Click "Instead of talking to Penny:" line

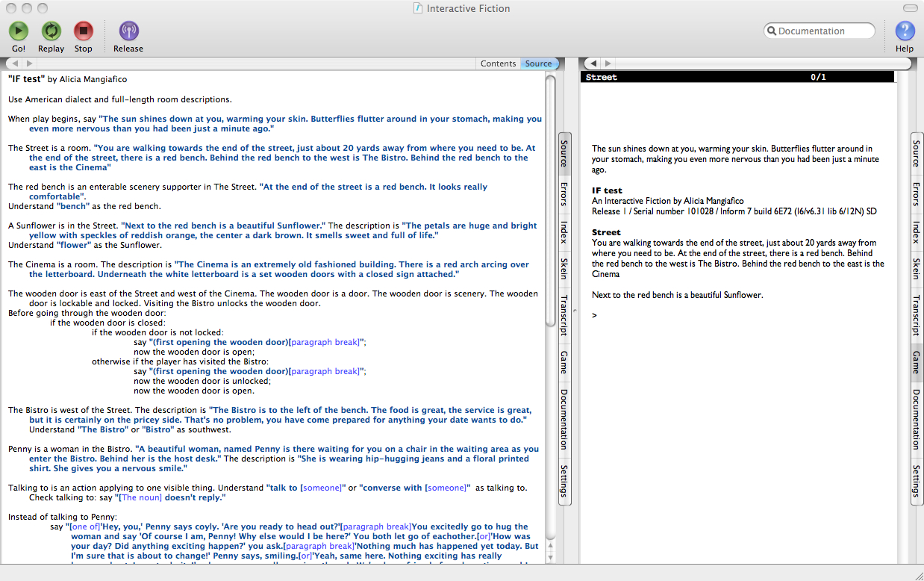click(63, 517)
